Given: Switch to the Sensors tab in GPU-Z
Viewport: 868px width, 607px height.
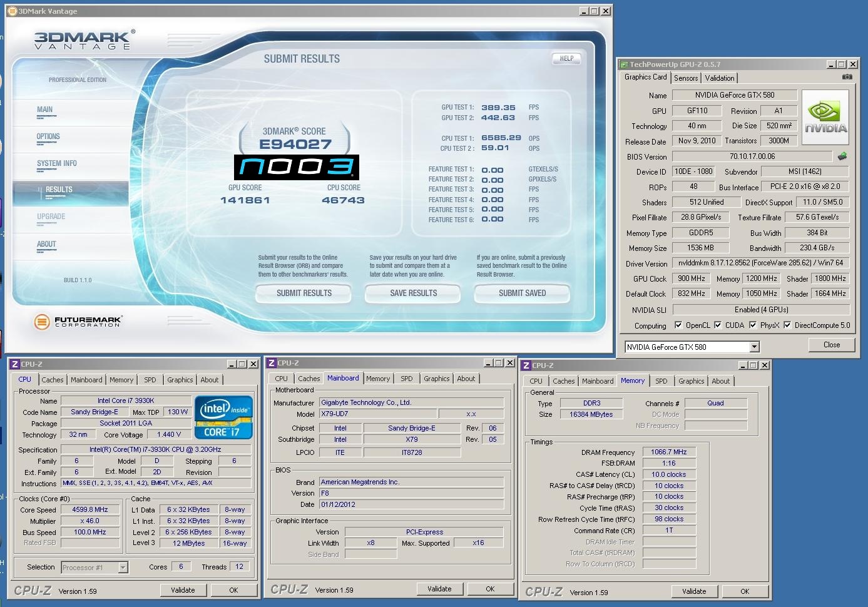Looking at the screenshot, I should pyautogui.click(x=686, y=78).
